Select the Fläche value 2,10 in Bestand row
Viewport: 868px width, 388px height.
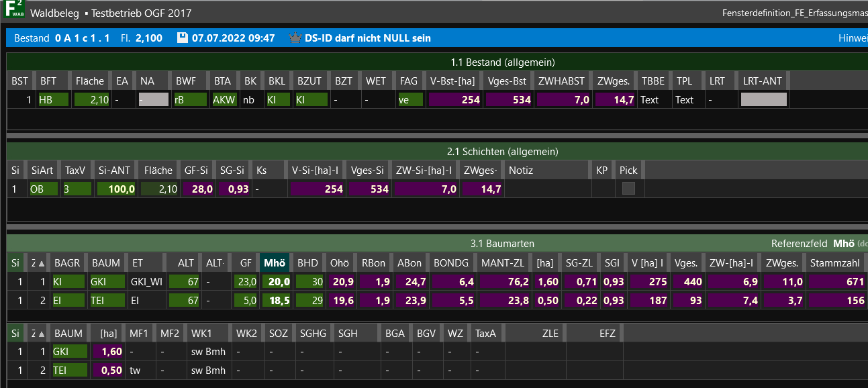(x=91, y=100)
